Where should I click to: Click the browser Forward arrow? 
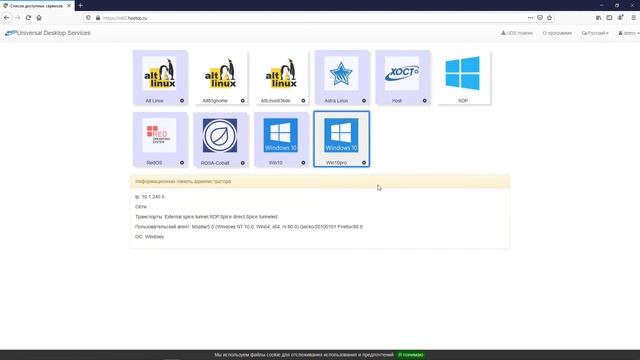click(18, 18)
